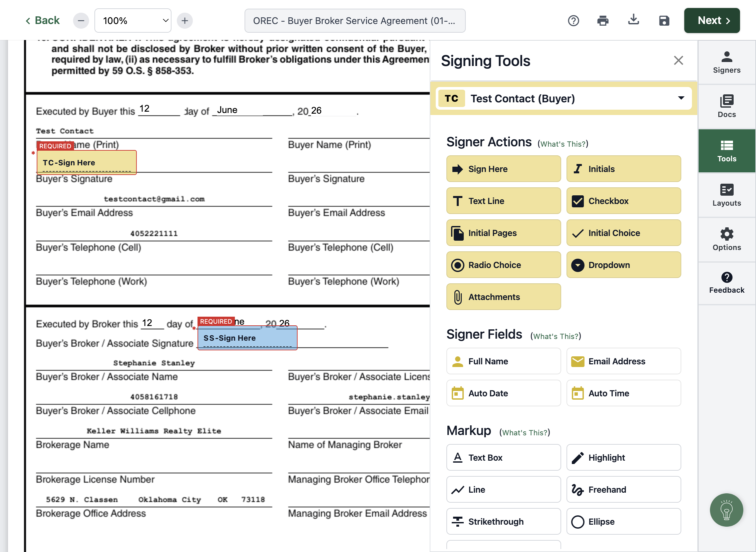The width and height of the screenshot is (756, 552).
Task: Select the Text Box markup tool
Action: pyautogui.click(x=503, y=457)
